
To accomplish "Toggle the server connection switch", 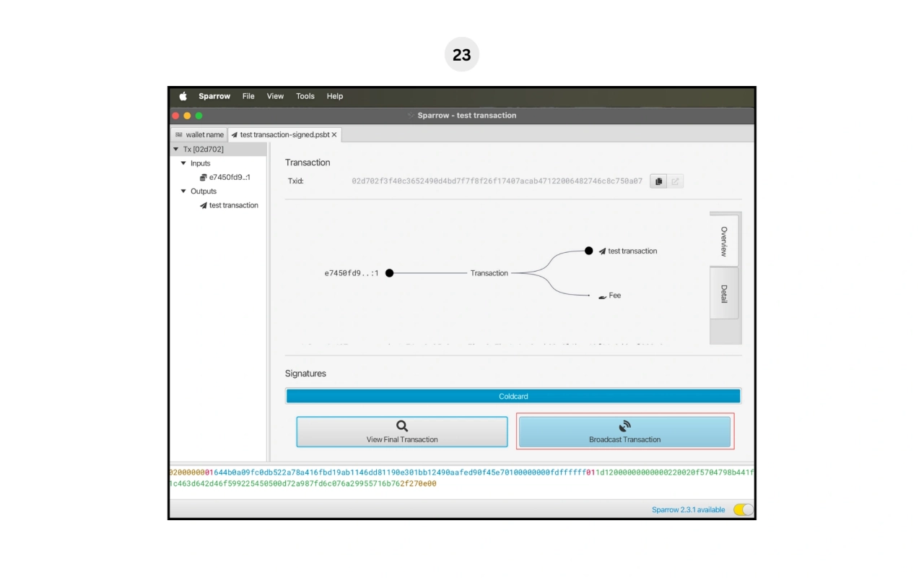I will 744,509.
